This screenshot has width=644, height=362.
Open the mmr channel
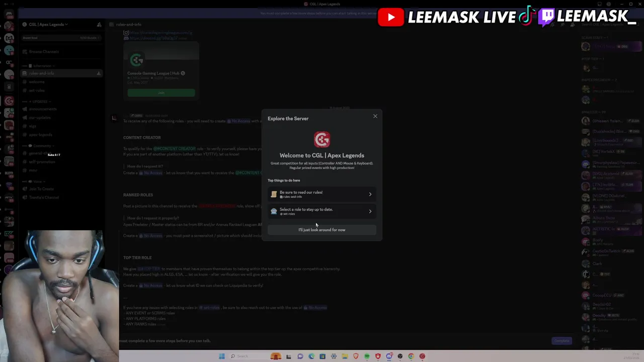coord(33,170)
